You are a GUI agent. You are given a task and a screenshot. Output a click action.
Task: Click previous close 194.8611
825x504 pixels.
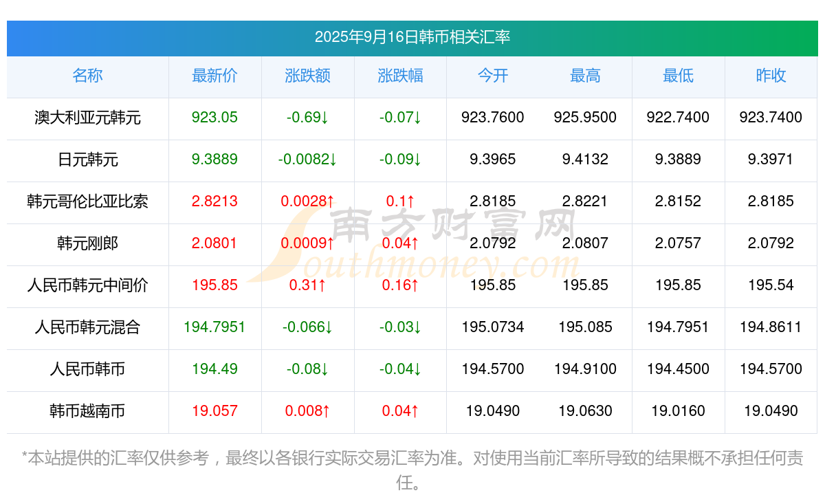(771, 327)
